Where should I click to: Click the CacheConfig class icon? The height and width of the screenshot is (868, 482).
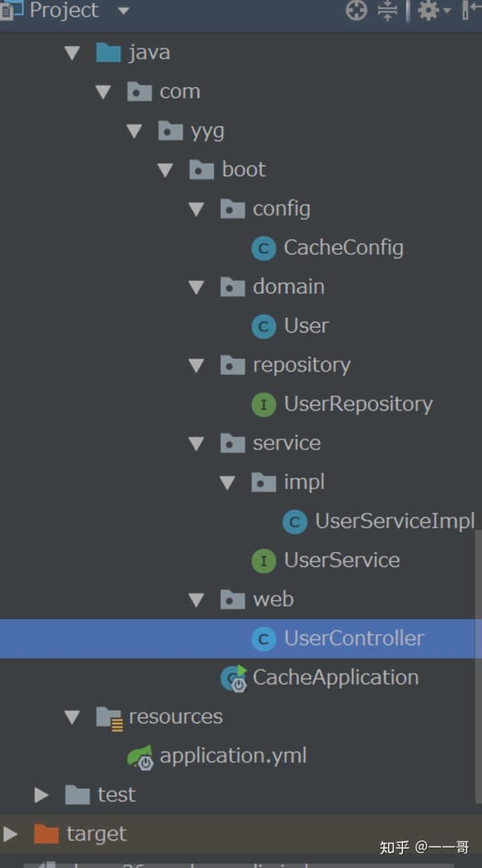tap(263, 248)
